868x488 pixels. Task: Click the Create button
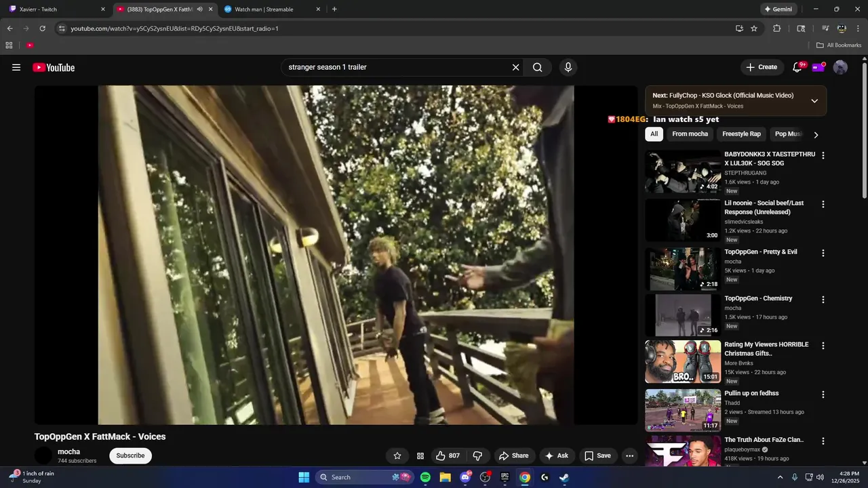(x=762, y=67)
